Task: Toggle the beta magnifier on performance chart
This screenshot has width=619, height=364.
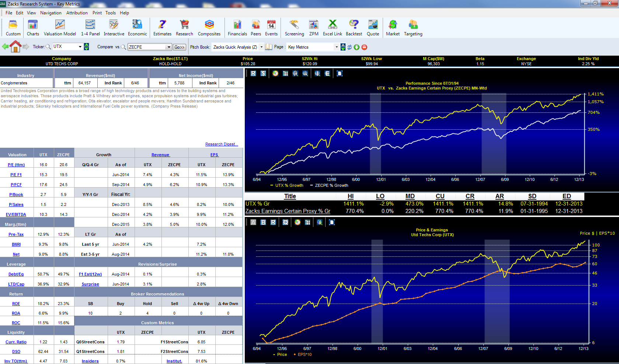Action: click(x=295, y=73)
